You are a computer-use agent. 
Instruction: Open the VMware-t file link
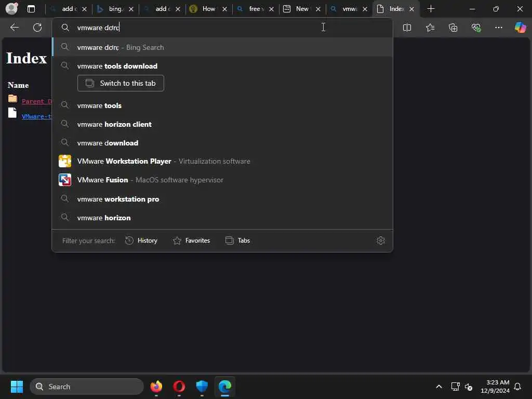[x=37, y=116]
